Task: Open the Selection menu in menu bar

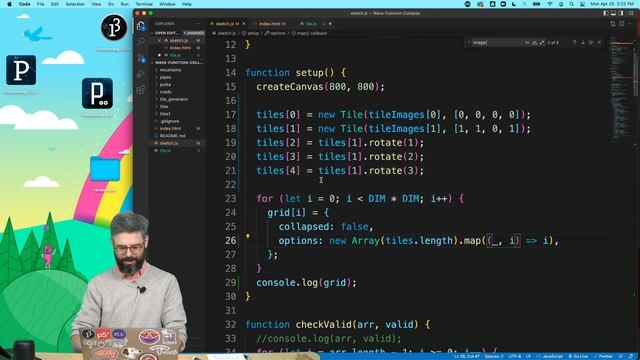Action: [x=75, y=4]
